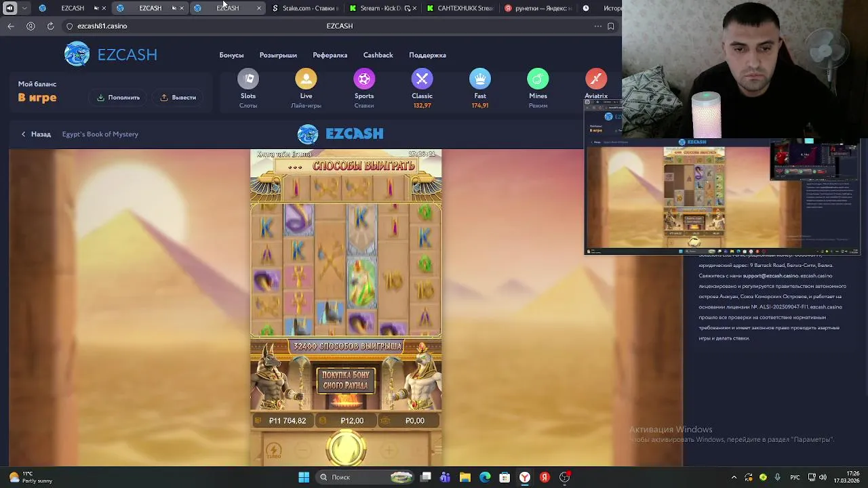This screenshot has height=488, width=868.
Task: Open Yandex Browser on taskbar
Action: tap(524, 477)
